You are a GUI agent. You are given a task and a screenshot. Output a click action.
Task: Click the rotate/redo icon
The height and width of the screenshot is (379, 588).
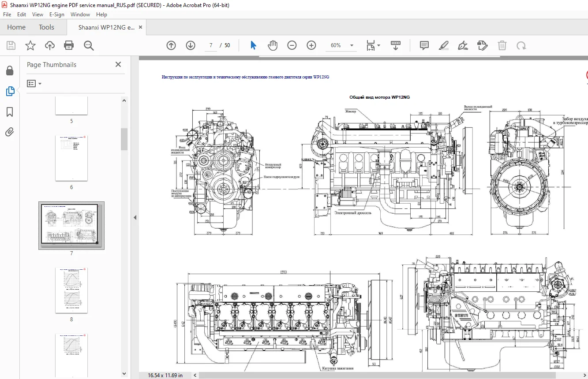click(x=521, y=45)
